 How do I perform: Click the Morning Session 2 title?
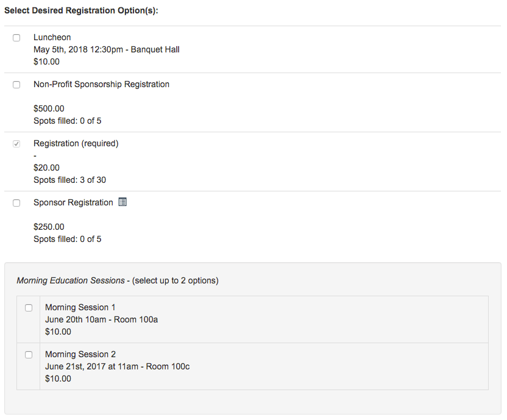click(80, 355)
